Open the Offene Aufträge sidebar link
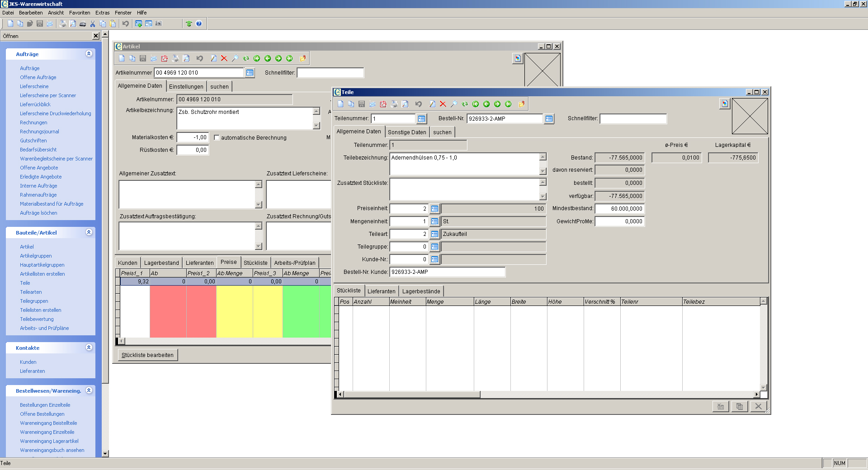The width and height of the screenshot is (868, 470). (x=38, y=77)
